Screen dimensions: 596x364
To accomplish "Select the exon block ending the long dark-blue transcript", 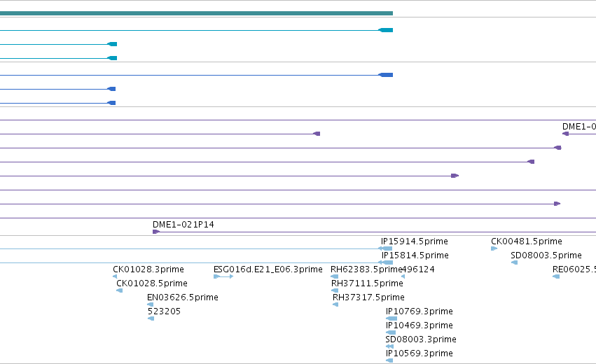I will coord(386,75).
